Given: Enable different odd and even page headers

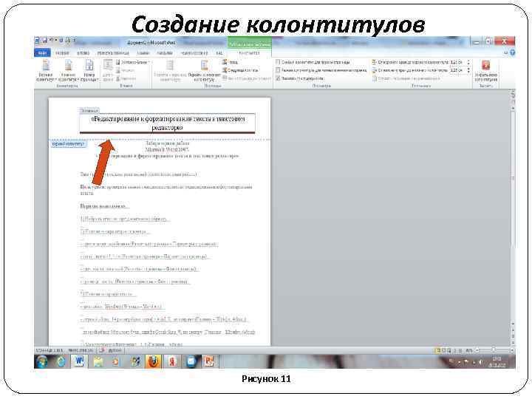Looking at the screenshot, I should [321, 70].
